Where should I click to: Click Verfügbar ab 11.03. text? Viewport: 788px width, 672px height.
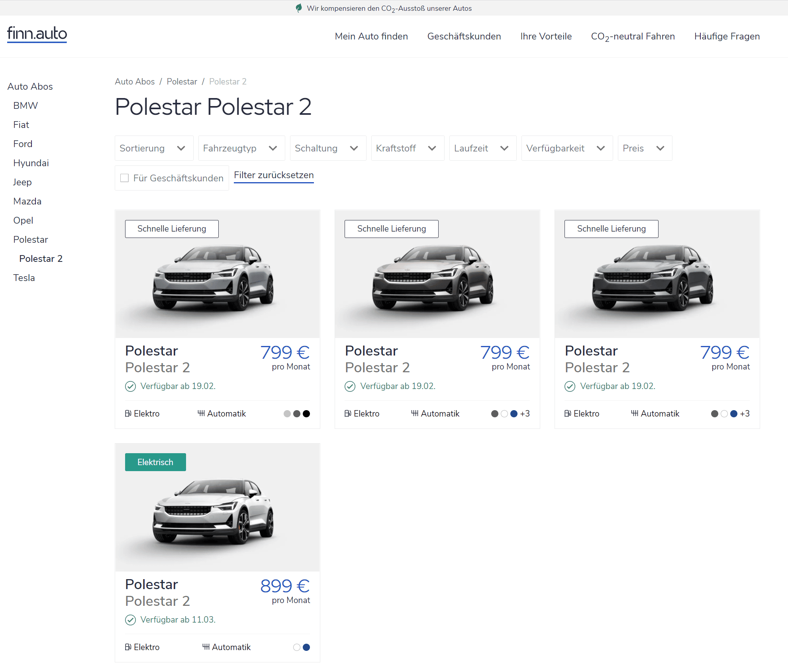click(x=178, y=620)
